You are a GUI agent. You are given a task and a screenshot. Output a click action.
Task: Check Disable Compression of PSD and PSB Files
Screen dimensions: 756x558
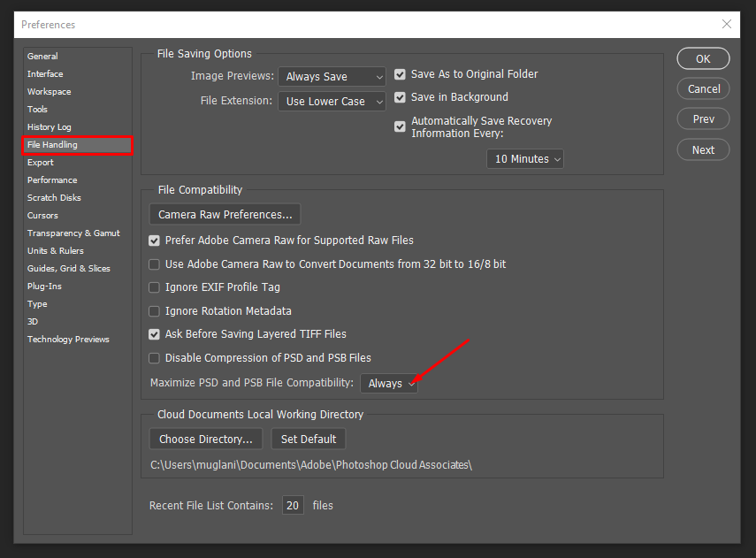click(155, 358)
